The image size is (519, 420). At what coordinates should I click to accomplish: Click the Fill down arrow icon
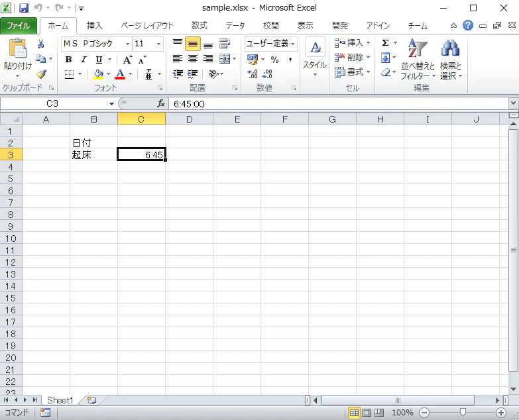(x=385, y=58)
